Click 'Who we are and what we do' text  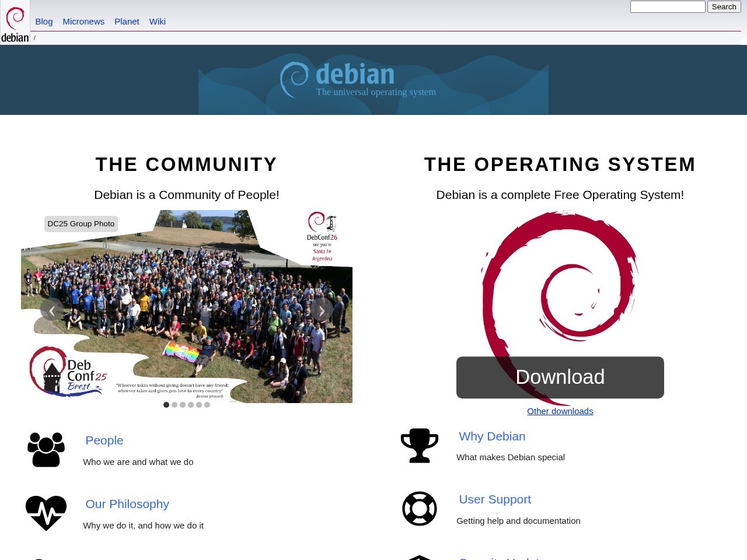(x=138, y=462)
